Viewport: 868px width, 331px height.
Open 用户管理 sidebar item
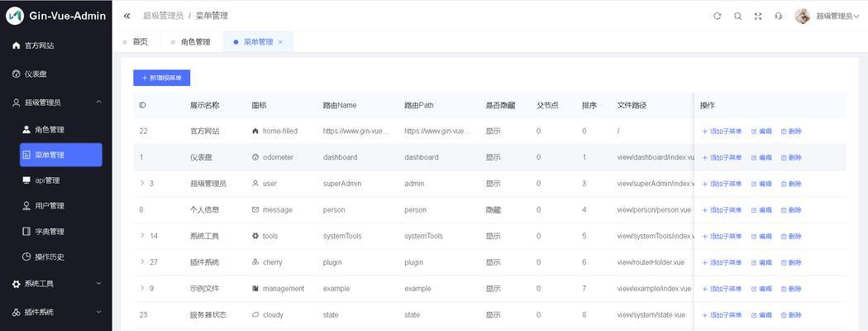61,206
